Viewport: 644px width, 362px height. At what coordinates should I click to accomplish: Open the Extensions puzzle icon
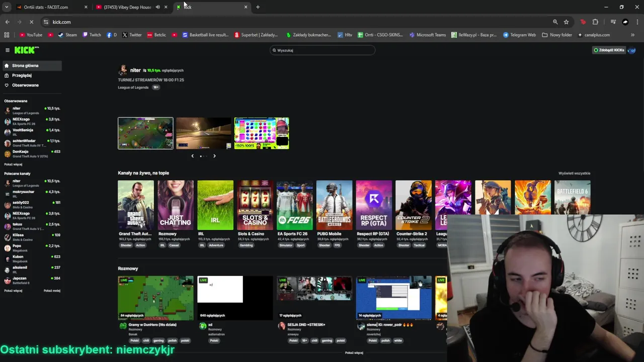(x=595, y=22)
